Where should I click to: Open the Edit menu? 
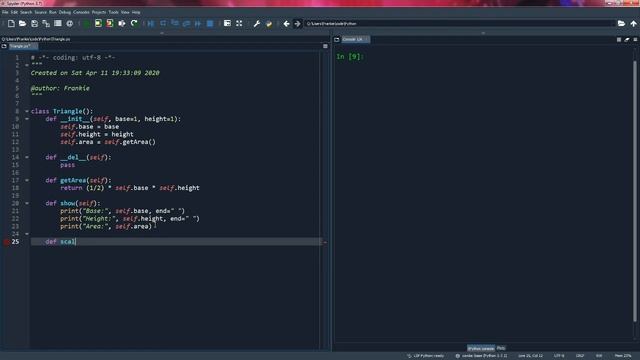(x=14, y=12)
